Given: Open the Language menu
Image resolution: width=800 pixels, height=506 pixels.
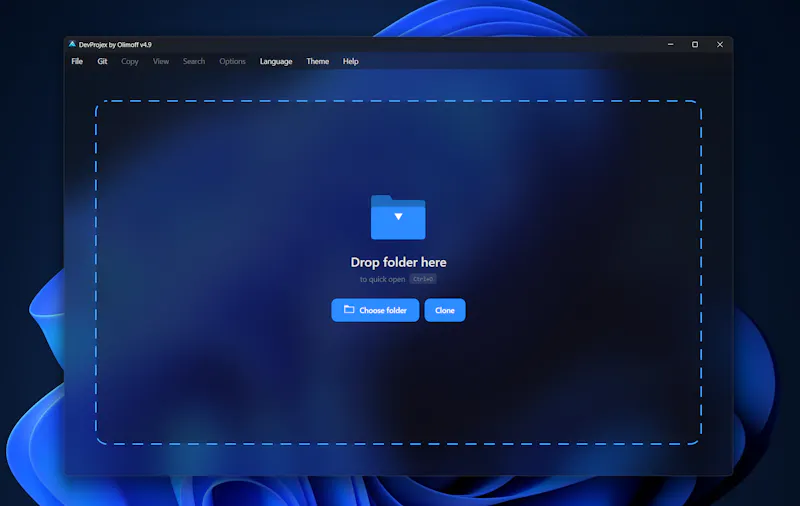Looking at the screenshot, I should click(x=276, y=61).
